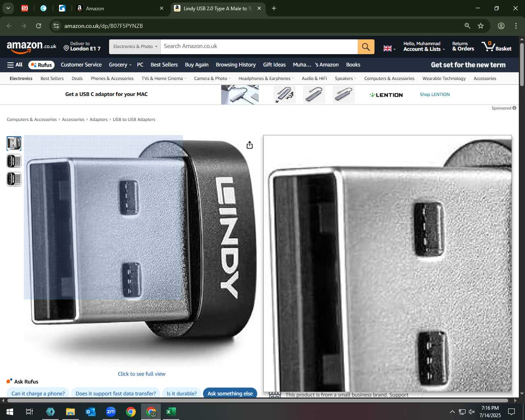Close the Lindy USB 2.0 tab

(x=259, y=8)
